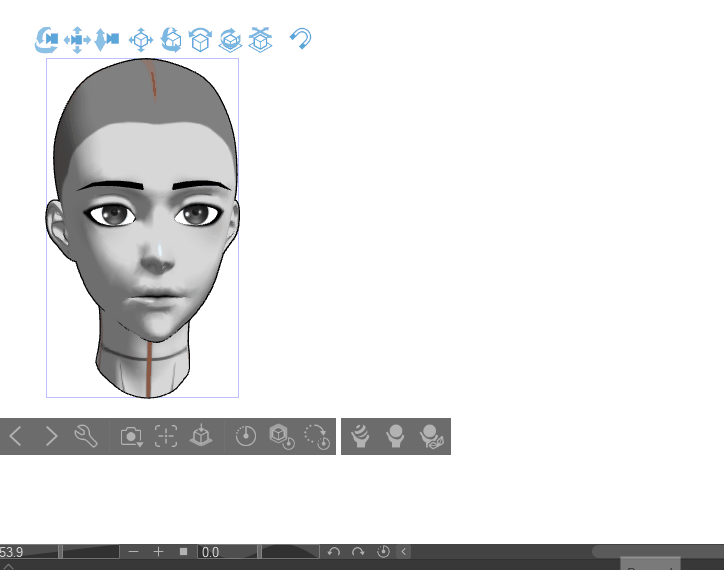Rotate the canvas right with clockwise arrow
This screenshot has height=570, width=724.
pyautogui.click(x=358, y=552)
